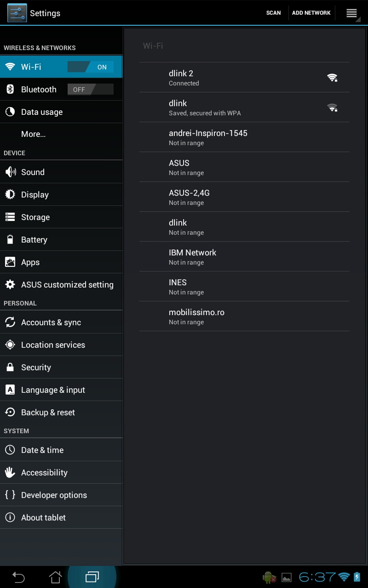Tap the secured dlink signal icon
368x588 pixels.
pos(332,107)
